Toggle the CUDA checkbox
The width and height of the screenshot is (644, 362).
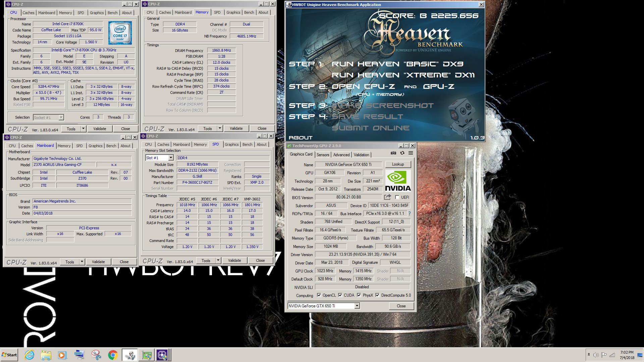click(340, 295)
